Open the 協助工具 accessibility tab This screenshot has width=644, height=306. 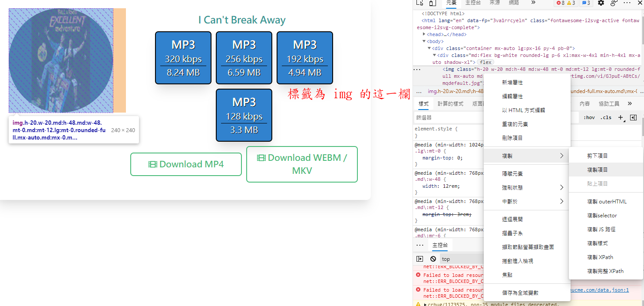point(609,103)
